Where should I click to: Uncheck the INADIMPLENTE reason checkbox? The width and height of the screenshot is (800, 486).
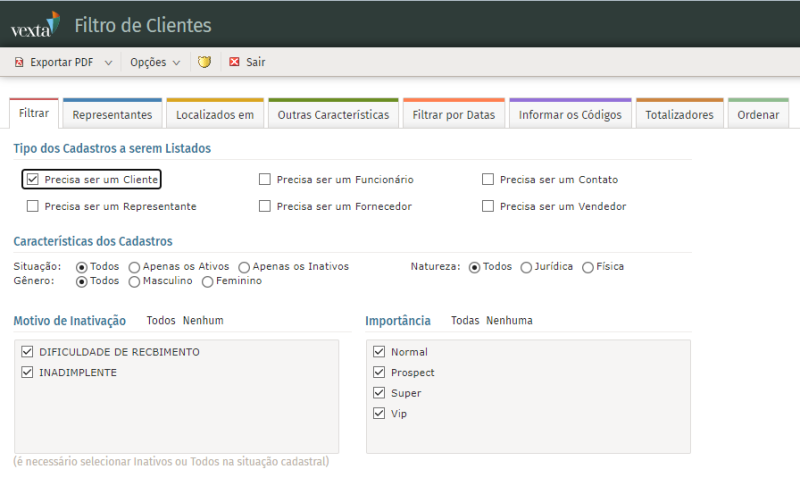click(x=27, y=373)
